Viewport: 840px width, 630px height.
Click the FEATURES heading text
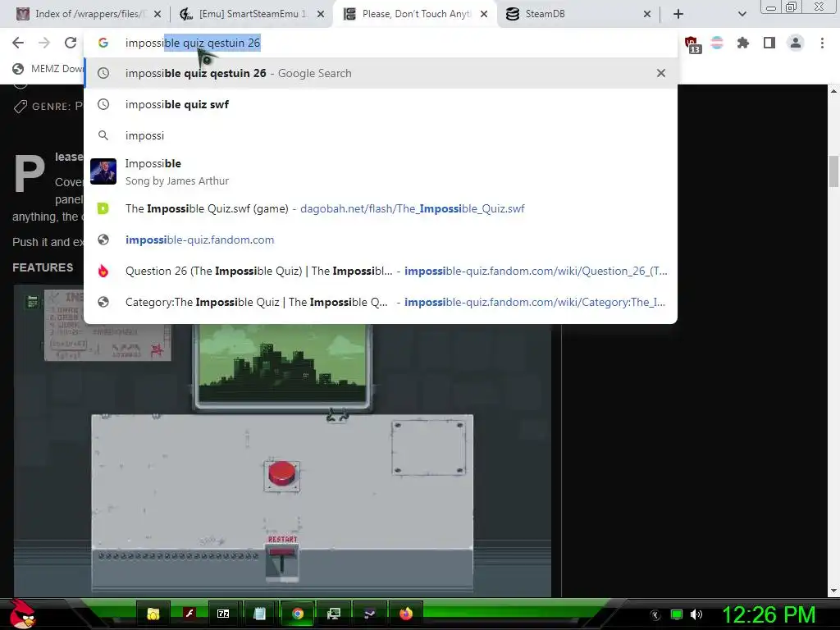(x=43, y=267)
